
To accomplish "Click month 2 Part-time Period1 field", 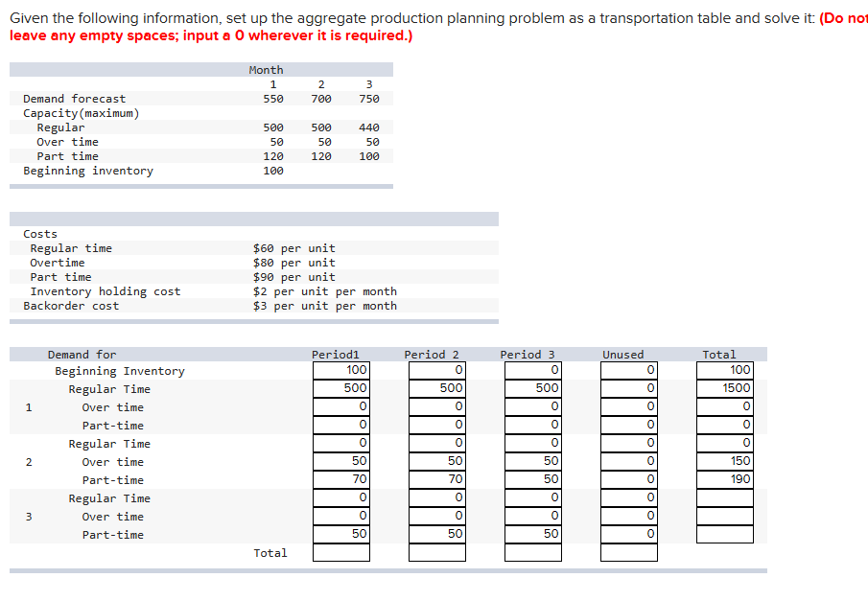I will 341,480.
